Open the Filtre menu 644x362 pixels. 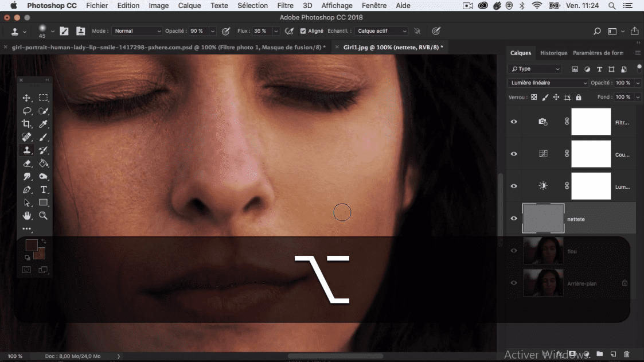tap(285, 6)
